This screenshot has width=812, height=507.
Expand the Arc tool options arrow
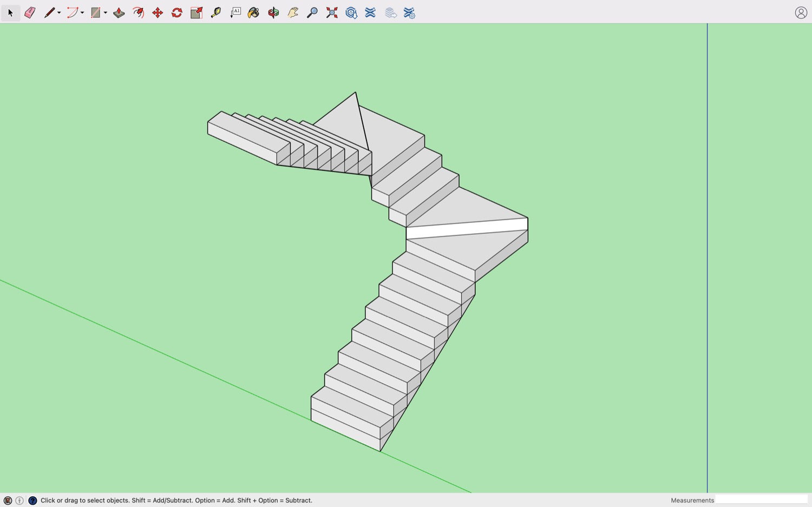tap(82, 13)
